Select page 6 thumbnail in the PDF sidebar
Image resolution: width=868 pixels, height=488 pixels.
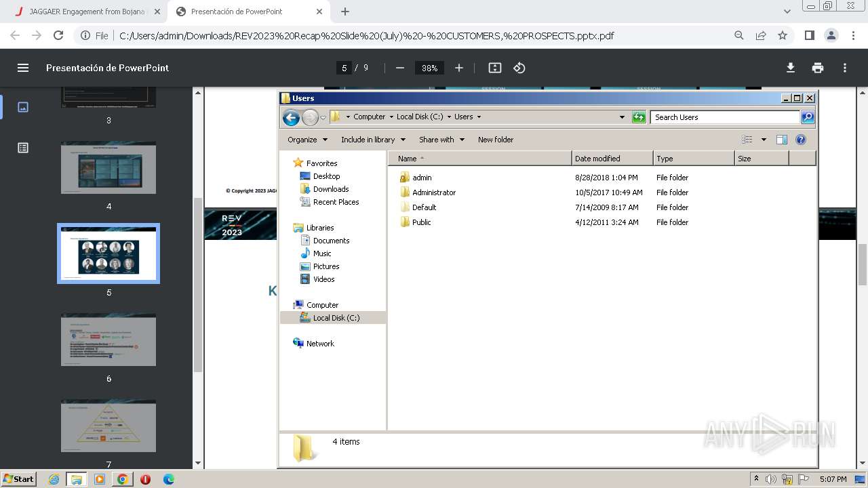(x=108, y=340)
